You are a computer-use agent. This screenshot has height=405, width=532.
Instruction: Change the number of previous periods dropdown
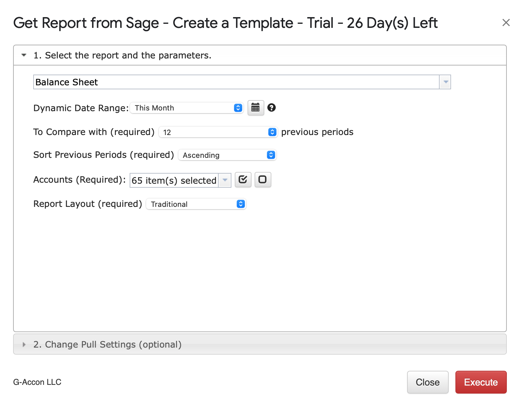pyautogui.click(x=218, y=132)
